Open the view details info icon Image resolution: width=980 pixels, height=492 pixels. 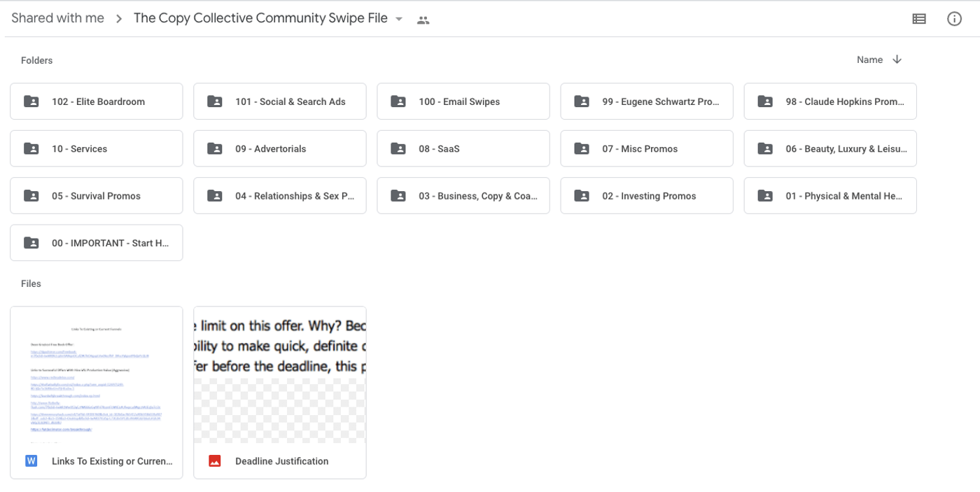click(954, 19)
